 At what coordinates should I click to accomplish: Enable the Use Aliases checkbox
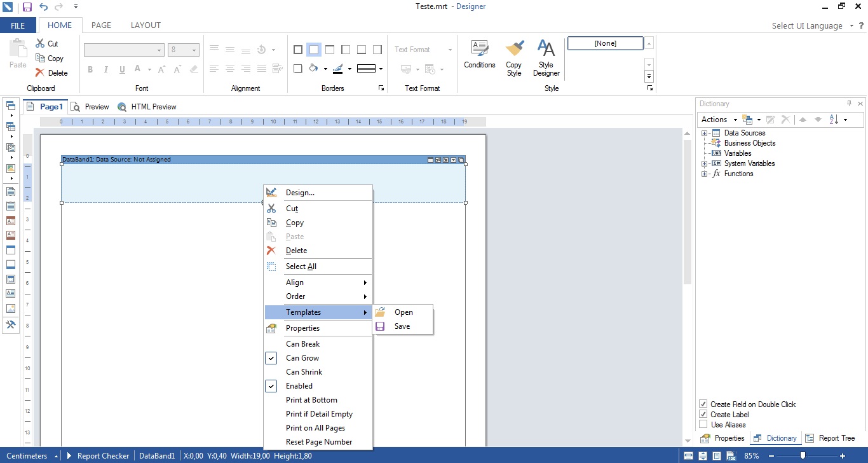[x=703, y=424]
